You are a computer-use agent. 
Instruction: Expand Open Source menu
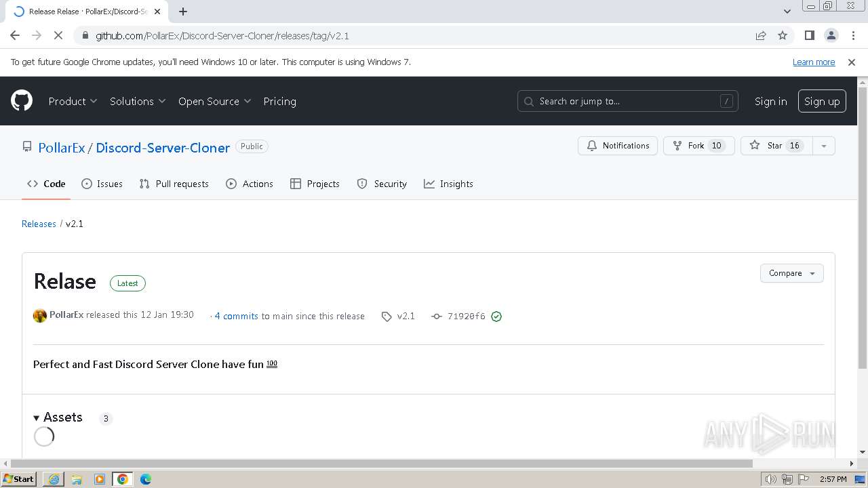(x=214, y=101)
